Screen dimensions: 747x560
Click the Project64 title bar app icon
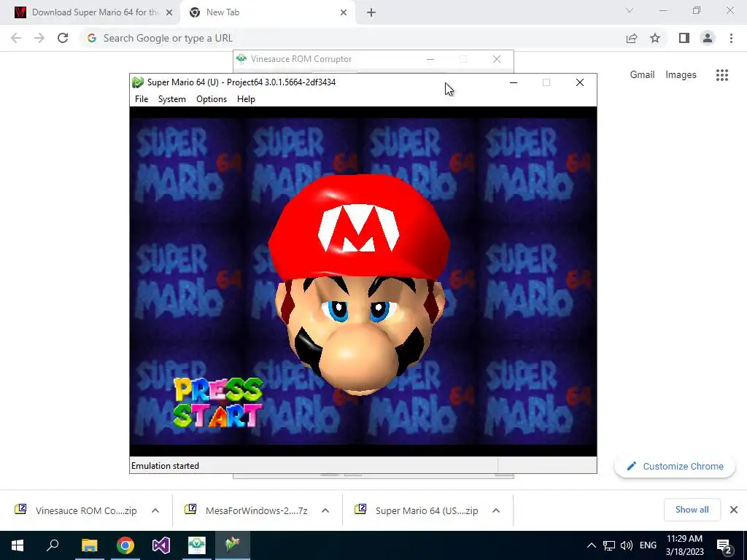[x=138, y=82]
